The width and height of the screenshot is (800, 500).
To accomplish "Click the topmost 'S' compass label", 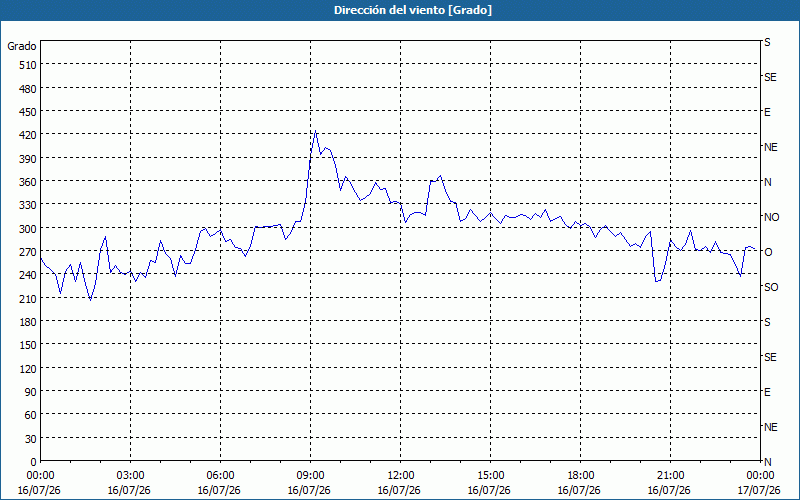I will pos(767,42).
